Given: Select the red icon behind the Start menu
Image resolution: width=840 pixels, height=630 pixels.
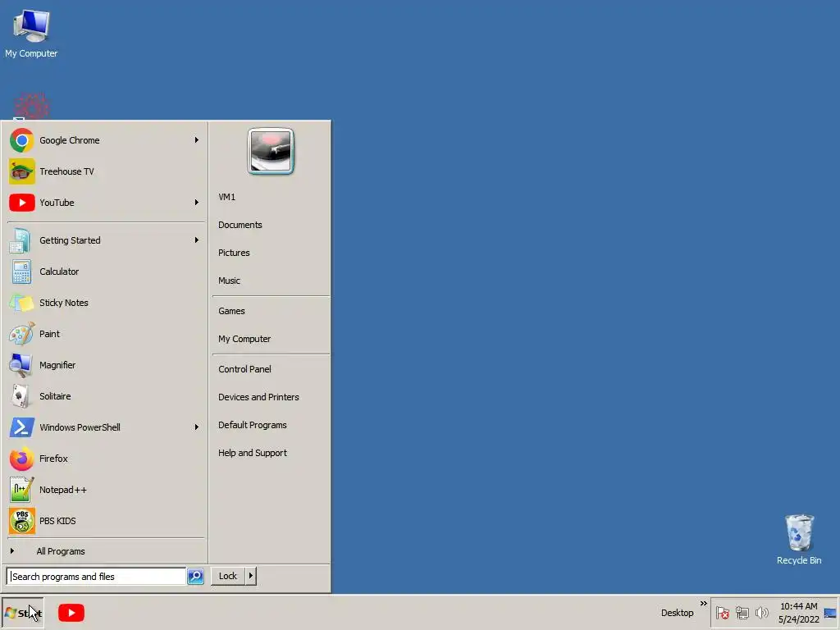Looking at the screenshot, I should (31, 106).
